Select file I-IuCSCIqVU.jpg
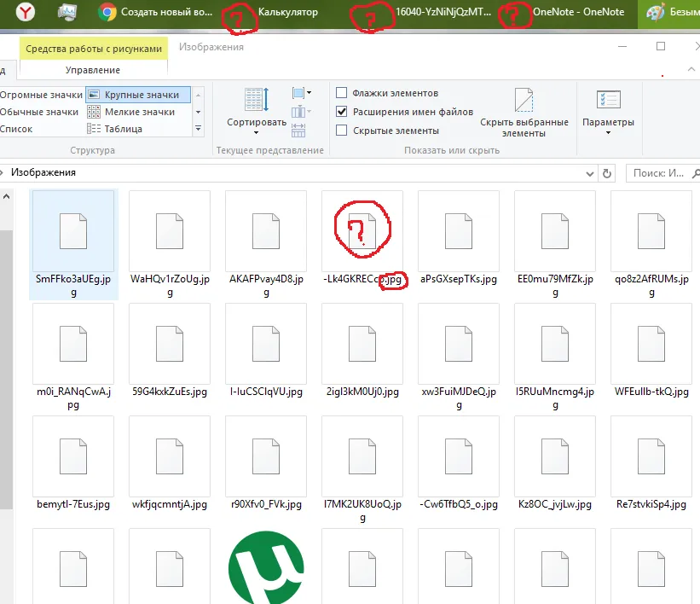 tap(266, 351)
